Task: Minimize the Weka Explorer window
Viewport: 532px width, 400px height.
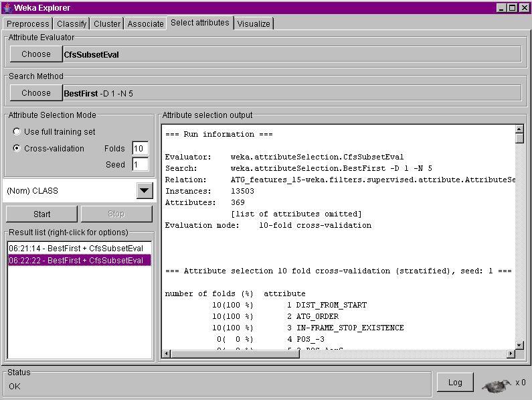Action: click(x=501, y=7)
